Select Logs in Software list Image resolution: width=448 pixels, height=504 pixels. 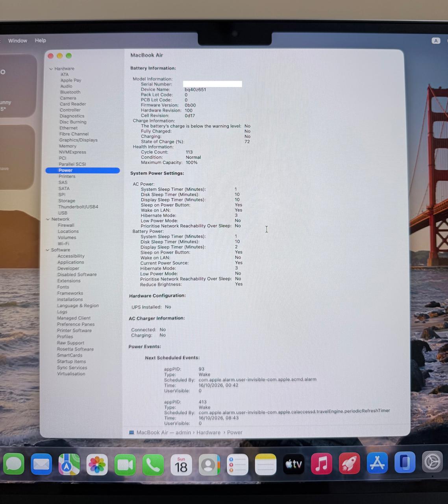pyautogui.click(x=62, y=312)
